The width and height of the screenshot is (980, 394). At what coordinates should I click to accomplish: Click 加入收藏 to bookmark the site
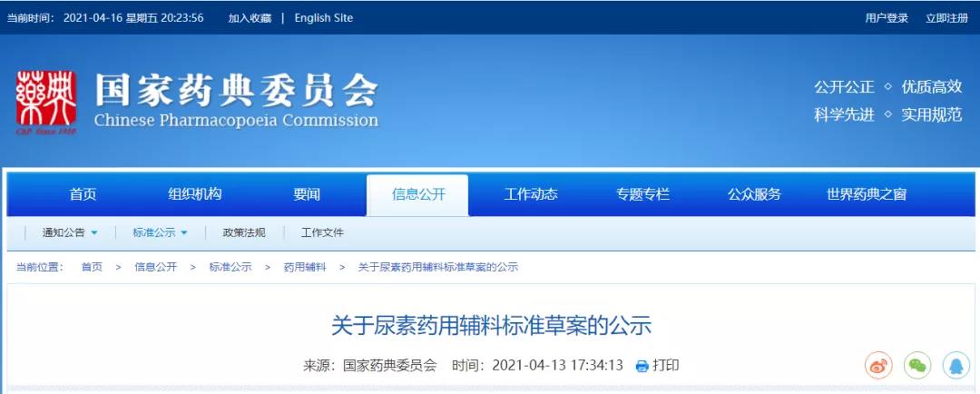coord(250,18)
